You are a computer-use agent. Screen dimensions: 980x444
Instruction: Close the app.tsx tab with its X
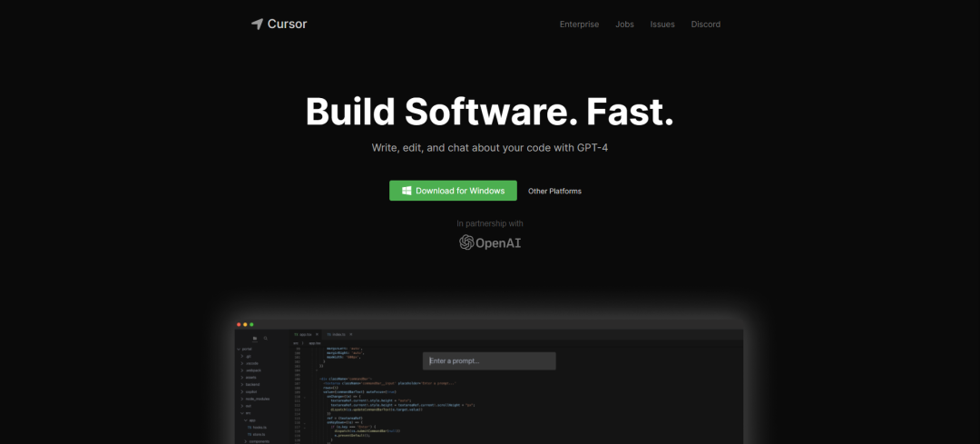pyautogui.click(x=317, y=334)
